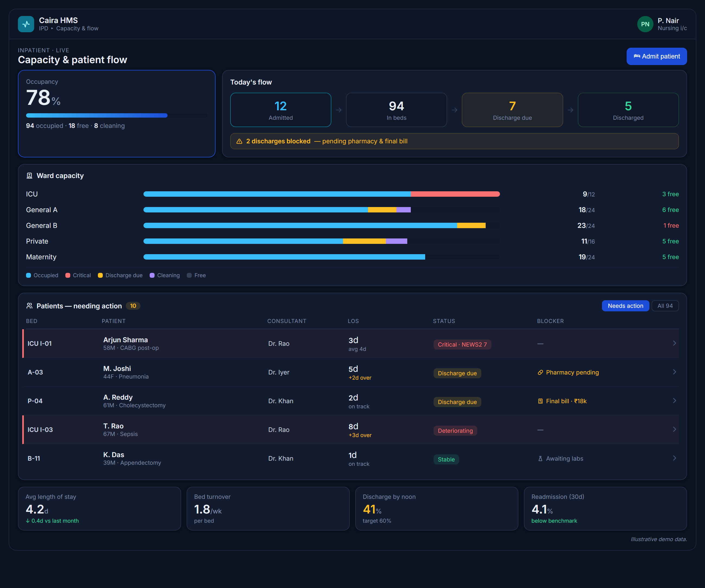Select the 5 Discharged flow card
The height and width of the screenshot is (588, 705).
pyautogui.click(x=628, y=110)
